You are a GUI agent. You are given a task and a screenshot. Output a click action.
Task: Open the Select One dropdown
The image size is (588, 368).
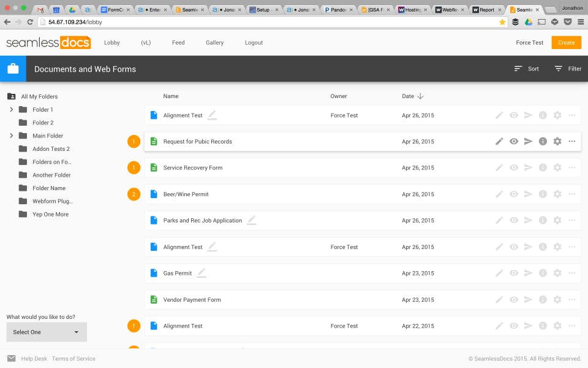[x=47, y=332]
